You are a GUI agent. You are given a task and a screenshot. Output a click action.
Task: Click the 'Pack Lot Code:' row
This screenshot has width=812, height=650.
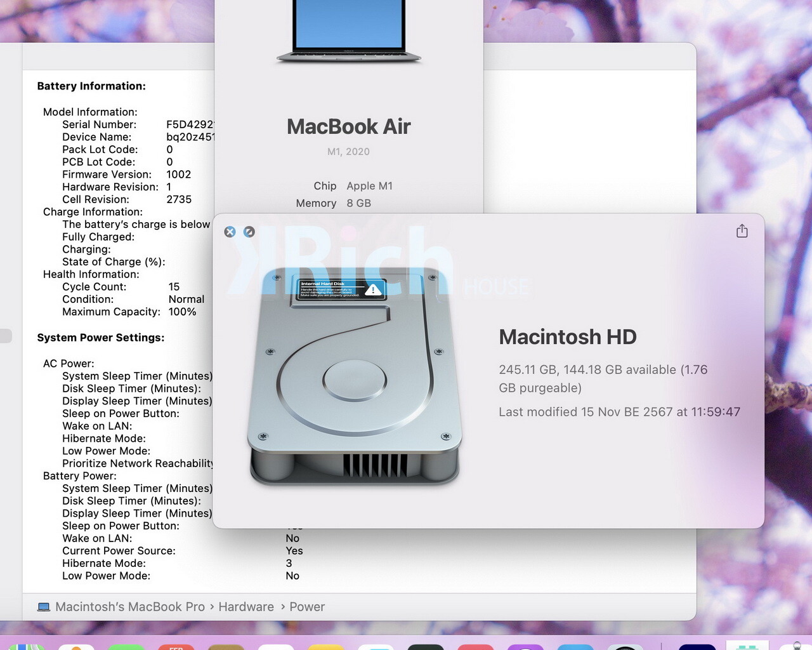coord(100,149)
